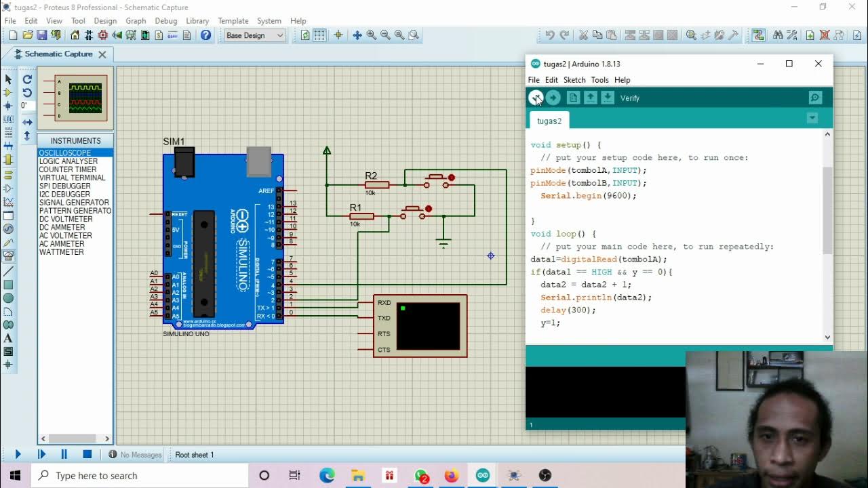Stop the simulation
Screen dimensions: 868x488
pos(87,455)
